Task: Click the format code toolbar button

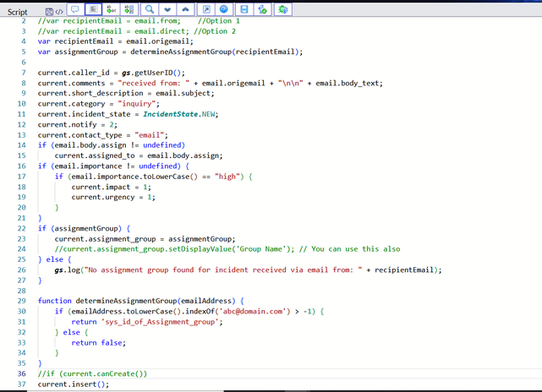Action: click(x=93, y=9)
